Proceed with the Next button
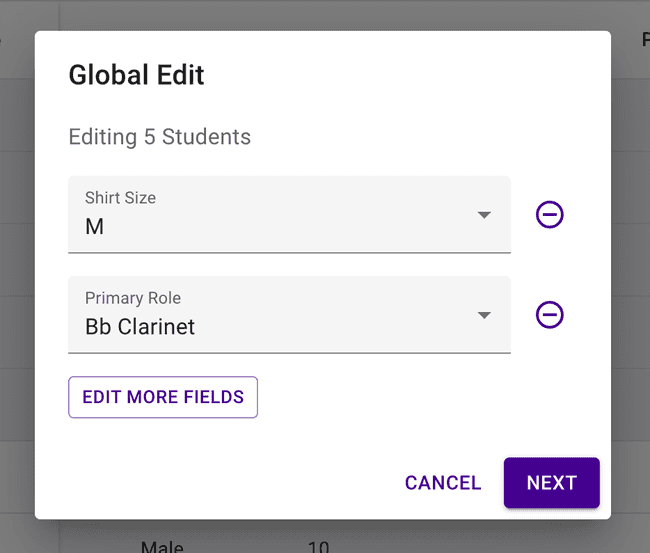 (x=551, y=483)
